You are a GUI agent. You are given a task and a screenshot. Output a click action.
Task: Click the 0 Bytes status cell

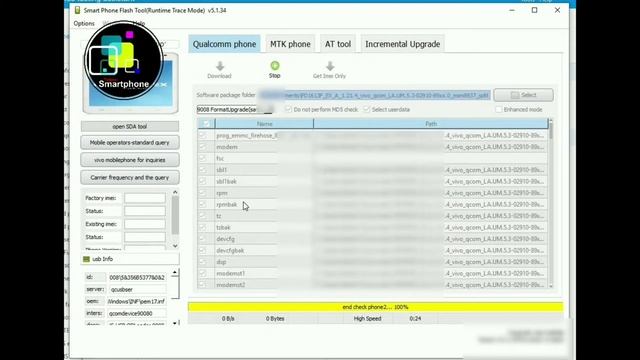coord(275,318)
